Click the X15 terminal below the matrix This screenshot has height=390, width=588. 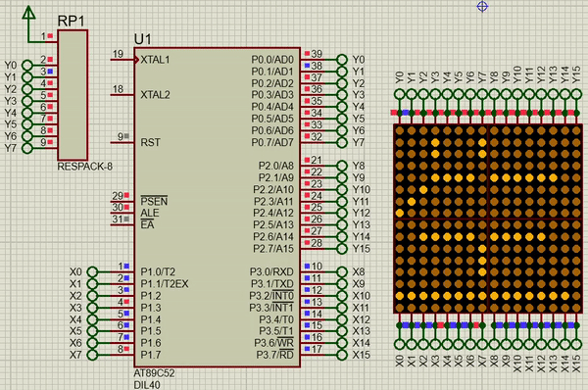point(577,344)
